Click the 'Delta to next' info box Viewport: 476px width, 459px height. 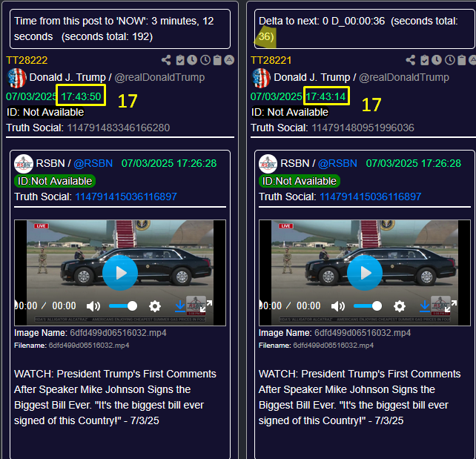click(364, 29)
